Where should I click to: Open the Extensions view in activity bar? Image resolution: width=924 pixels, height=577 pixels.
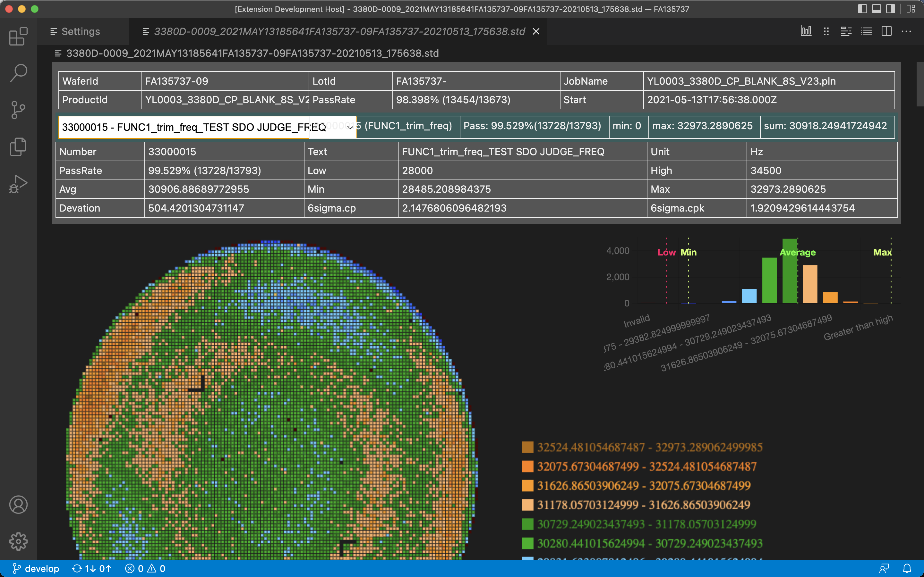18,37
